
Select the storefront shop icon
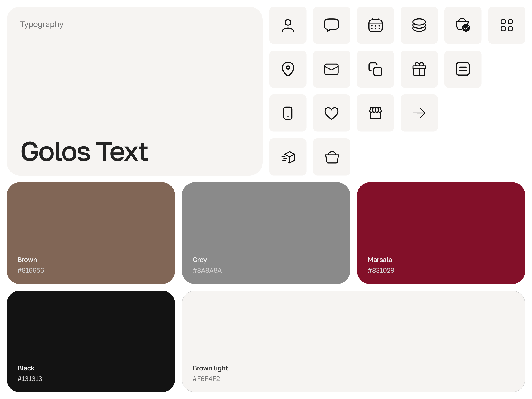(x=375, y=113)
